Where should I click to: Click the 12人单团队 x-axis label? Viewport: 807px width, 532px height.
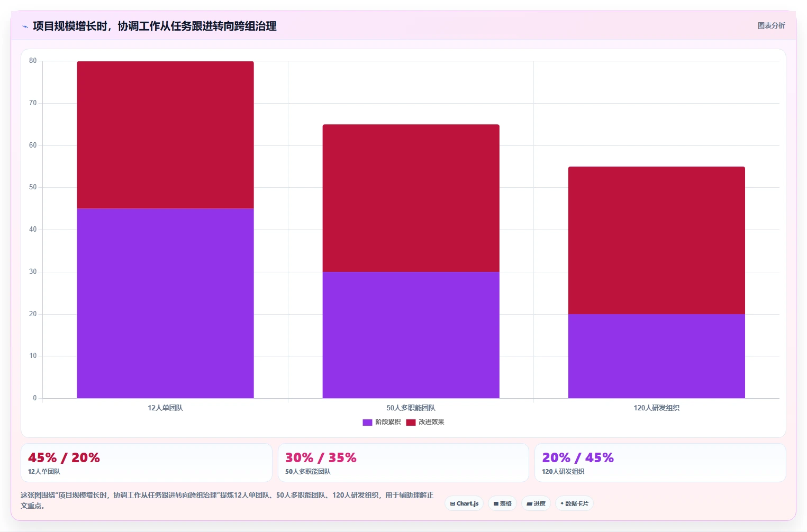(x=165, y=408)
